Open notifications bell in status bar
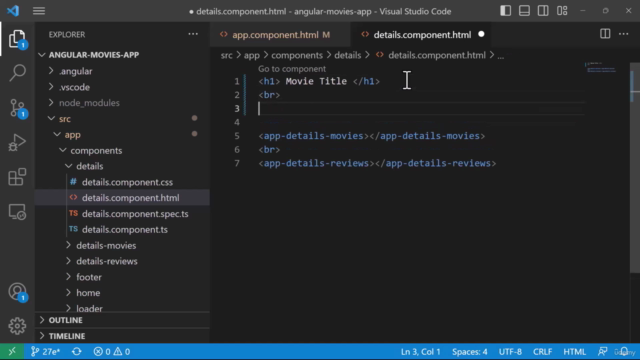Viewport: 640px width, 360px height. (624, 351)
